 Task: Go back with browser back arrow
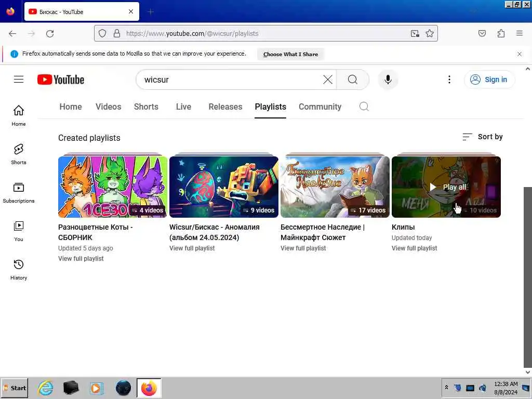click(12, 33)
